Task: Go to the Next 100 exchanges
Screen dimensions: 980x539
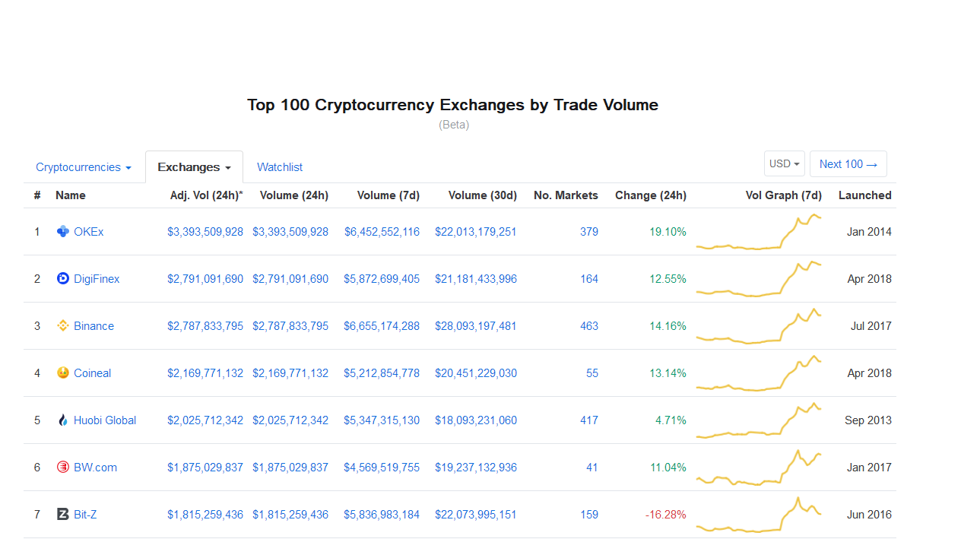Action: click(x=848, y=164)
